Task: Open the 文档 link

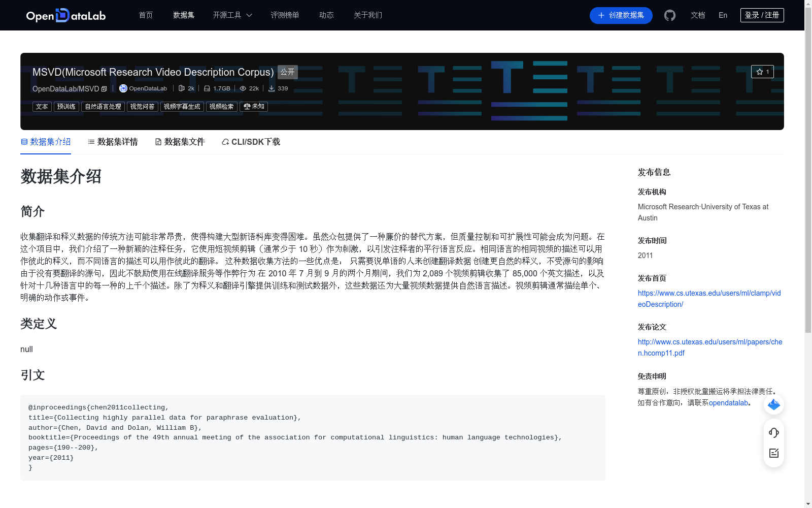Action: point(698,15)
